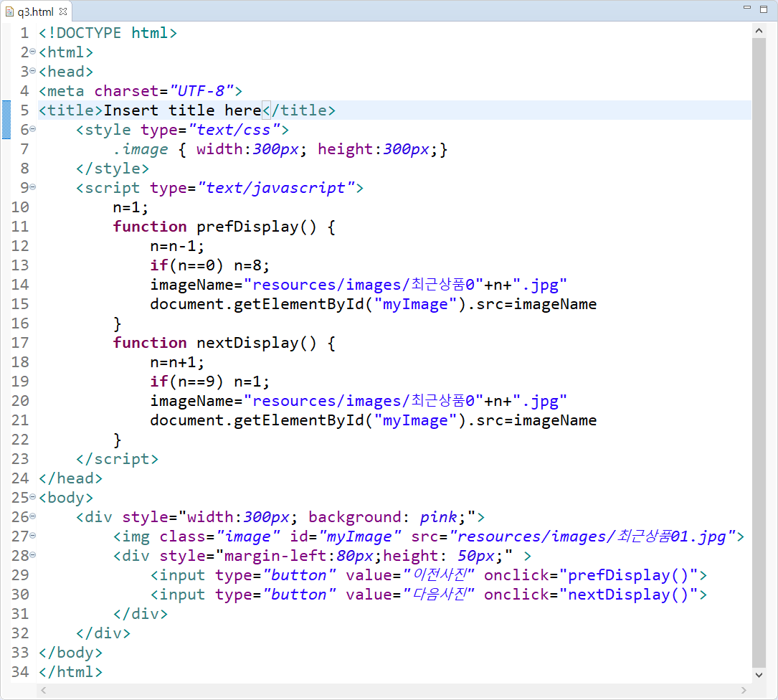Viewport: 778px width, 700px height.
Task: Collapse the margin-left div fold on line 28
Action: (33, 554)
